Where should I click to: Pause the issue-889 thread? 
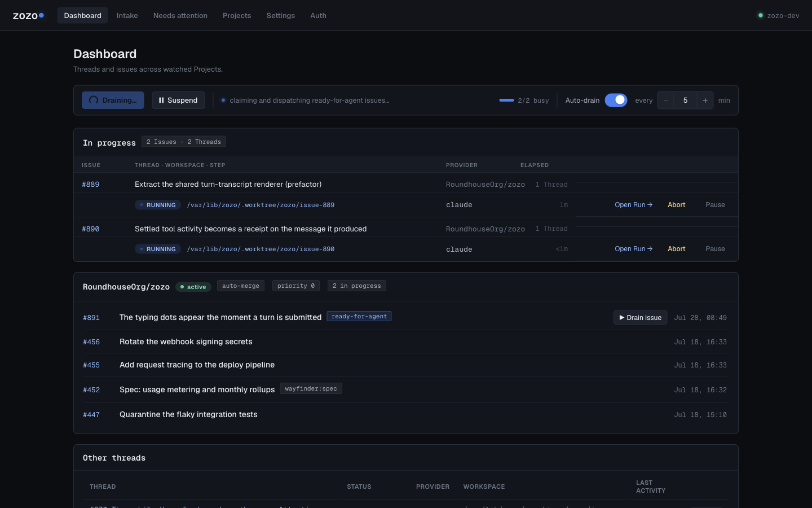coord(715,205)
